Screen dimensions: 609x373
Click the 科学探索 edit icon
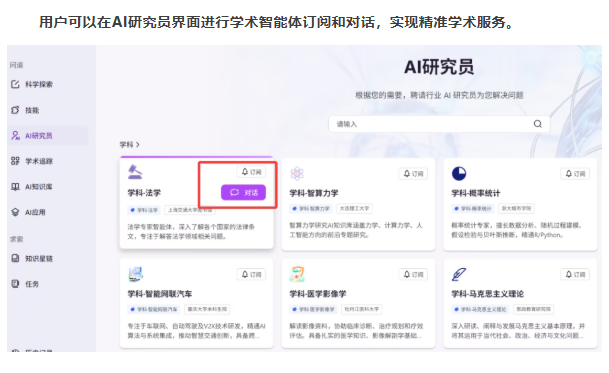(15, 84)
